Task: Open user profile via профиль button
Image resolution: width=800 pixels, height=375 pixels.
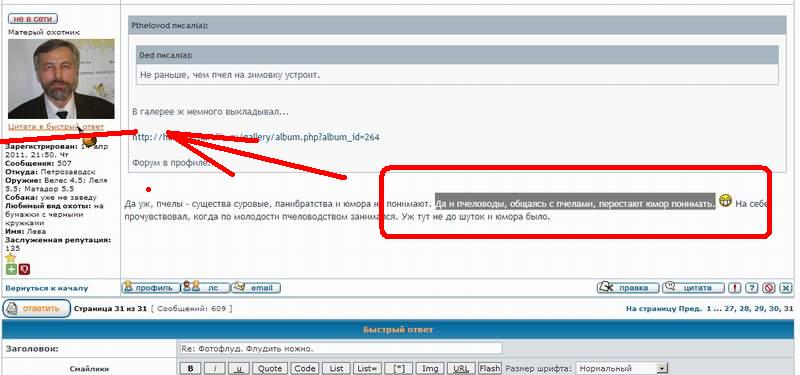Action: (151, 288)
